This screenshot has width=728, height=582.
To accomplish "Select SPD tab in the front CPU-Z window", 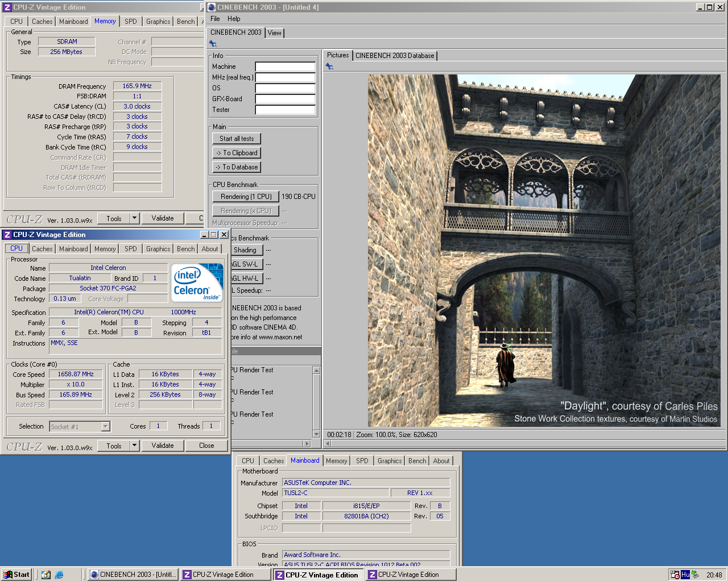I will pyautogui.click(x=131, y=249).
